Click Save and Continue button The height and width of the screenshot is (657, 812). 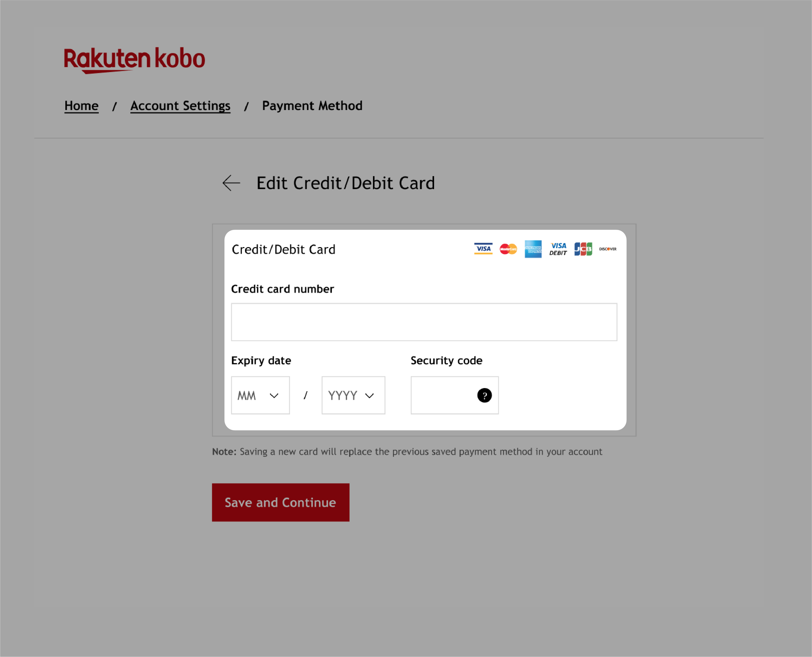click(x=280, y=502)
